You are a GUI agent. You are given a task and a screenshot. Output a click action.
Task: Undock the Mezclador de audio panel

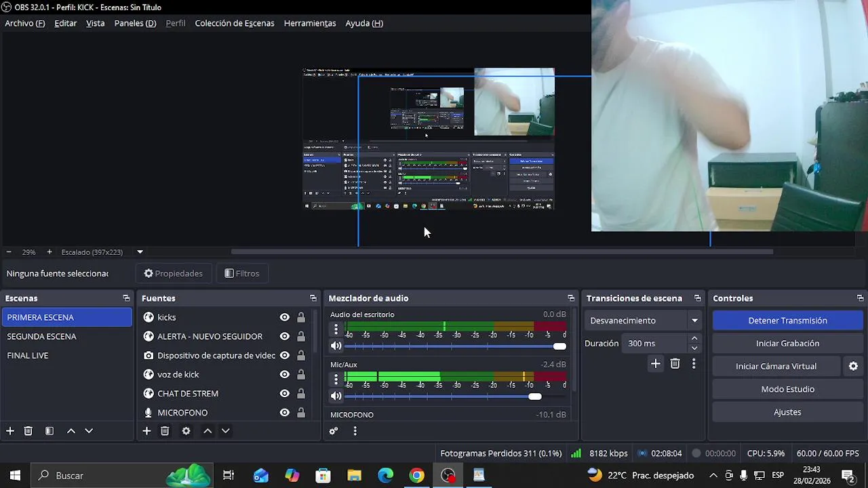coord(571,298)
